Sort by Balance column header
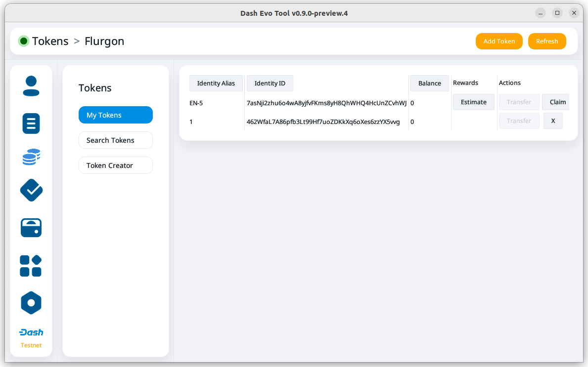This screenshot has height=367, width=588. pyautogui.click(x=429, y=83)
